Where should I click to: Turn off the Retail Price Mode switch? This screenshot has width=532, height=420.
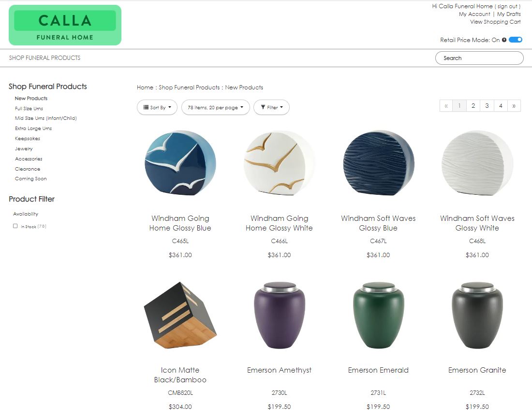coord(516,40)
